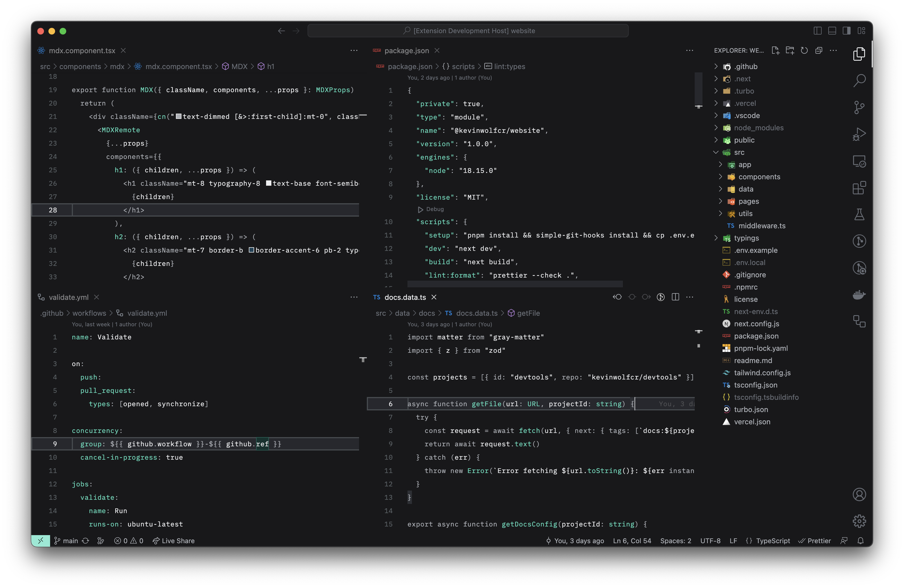Switch to the validate.yml tab
The width and height of the screenshot is (904, 588).
(68, 297)
